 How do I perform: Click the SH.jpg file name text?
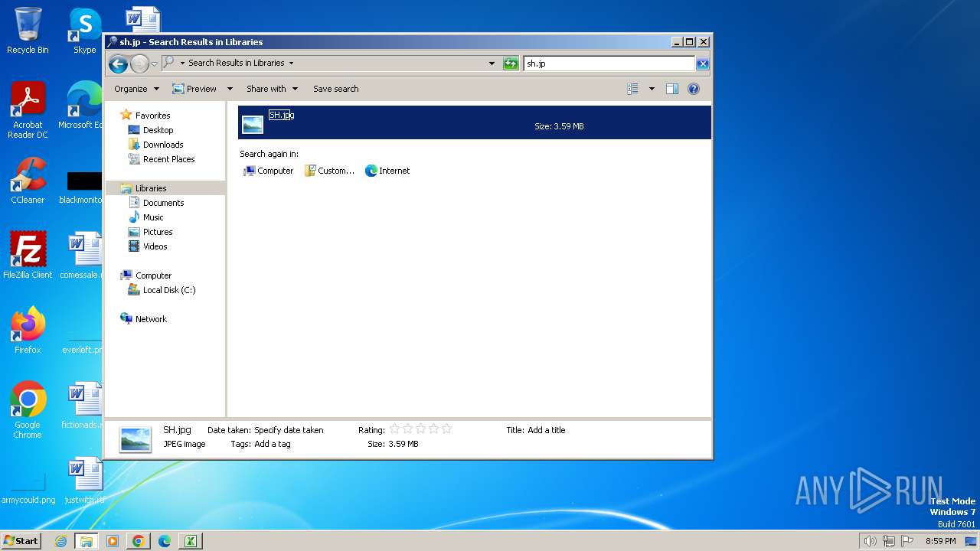tap(281, 115)
